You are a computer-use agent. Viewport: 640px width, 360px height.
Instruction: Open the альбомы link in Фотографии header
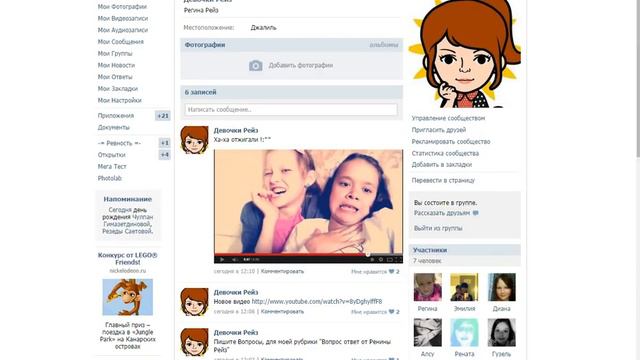tap(384, 45)
